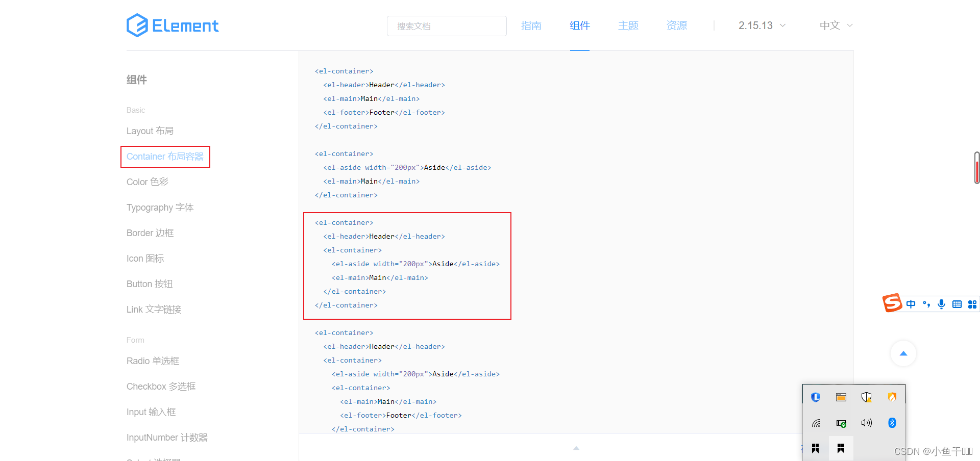Collapse the code block with bottom triangle
The height and width of the screenshot is (461, 980).
[x=576, y=448]
